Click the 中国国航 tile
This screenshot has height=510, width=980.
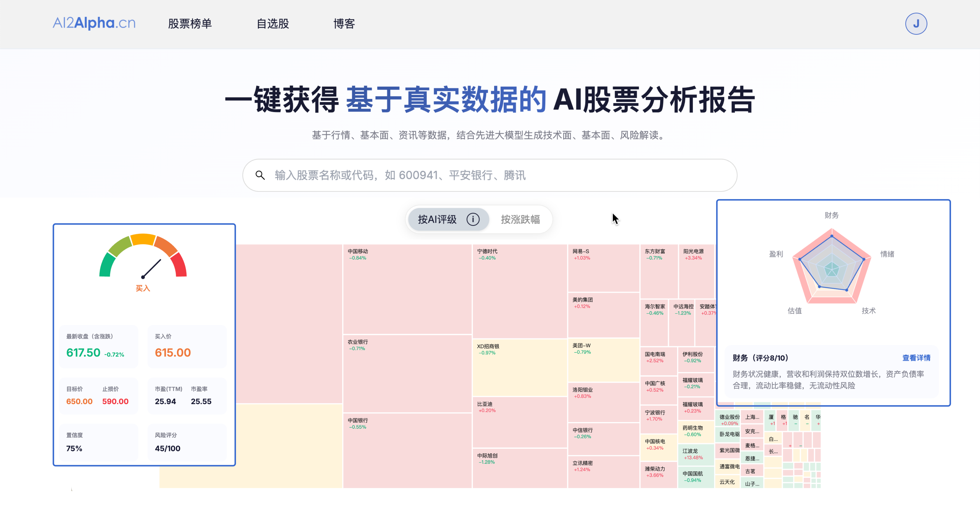click(696, 477)
